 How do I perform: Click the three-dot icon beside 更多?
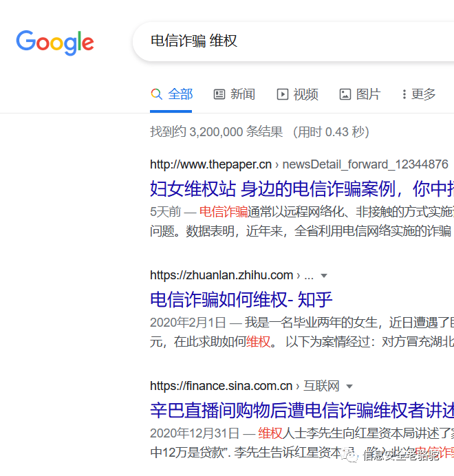(x=404, y=94)
